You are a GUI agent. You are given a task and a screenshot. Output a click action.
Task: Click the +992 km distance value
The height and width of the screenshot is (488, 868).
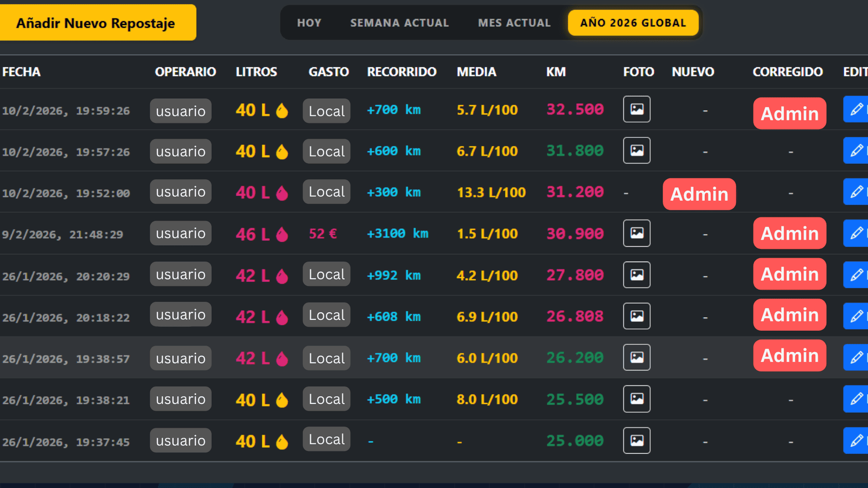(x=394, y=275)
